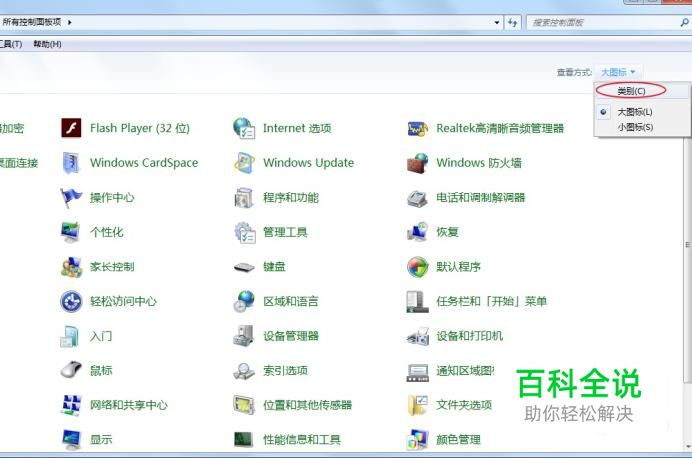The image size is (692, 458).
Task: Click the 位置和其他传感器 icon
Action: pyautogui.click(x=244, y=405)
